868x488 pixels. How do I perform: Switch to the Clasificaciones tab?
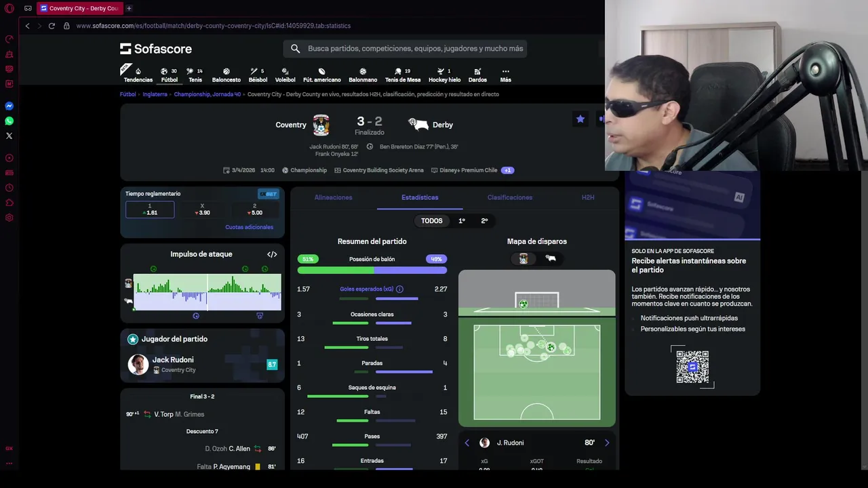(510, 197)
